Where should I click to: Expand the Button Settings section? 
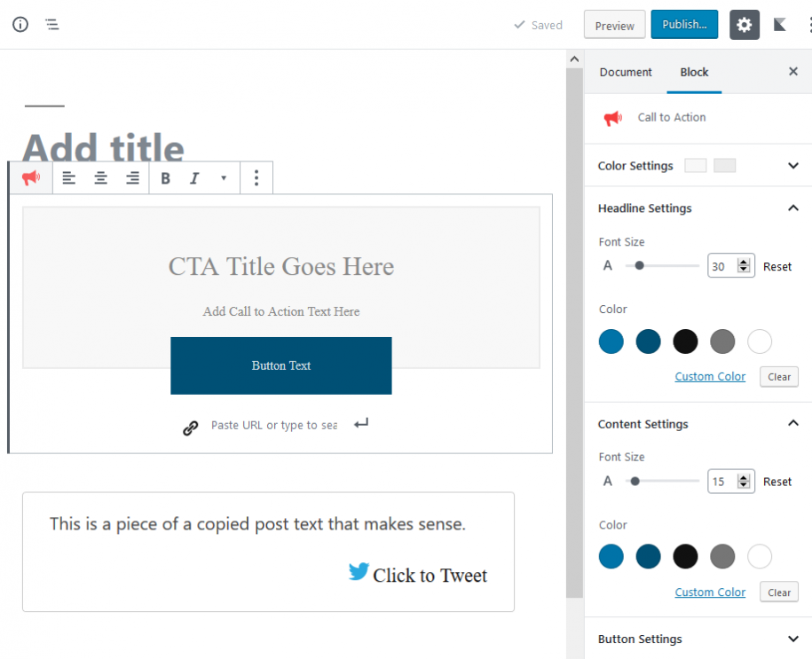pyautogui.click(x=792, y=639)
